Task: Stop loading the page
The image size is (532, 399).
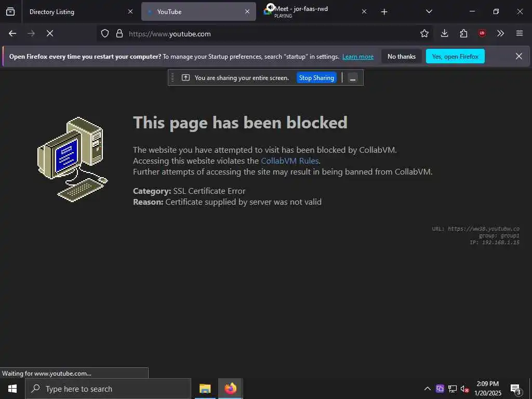Action: point(49,33)
